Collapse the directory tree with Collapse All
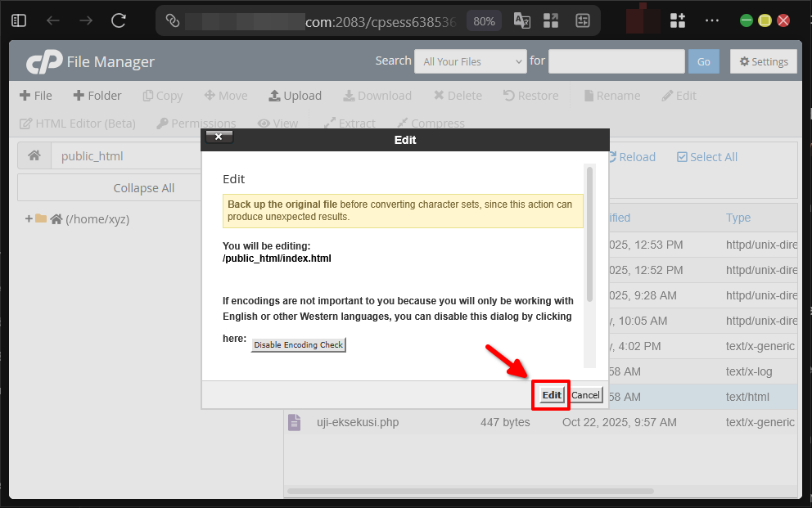 tap(143, 187)
